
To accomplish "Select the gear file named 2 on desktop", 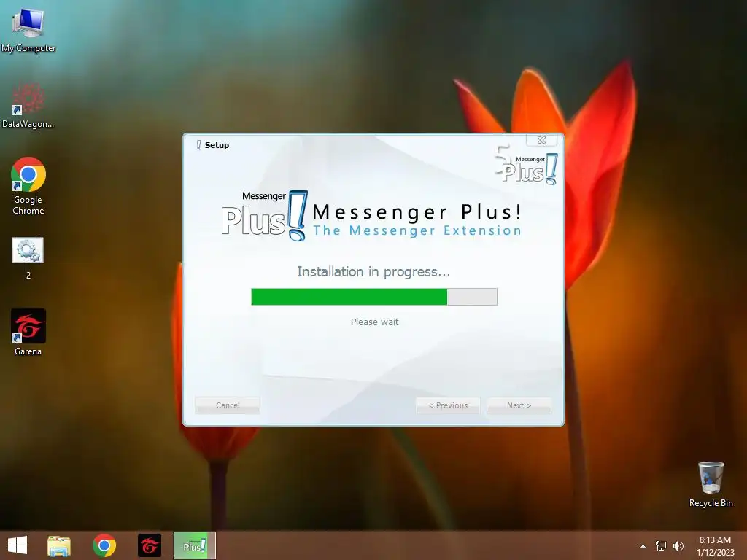I will click(x=28, y=258).
